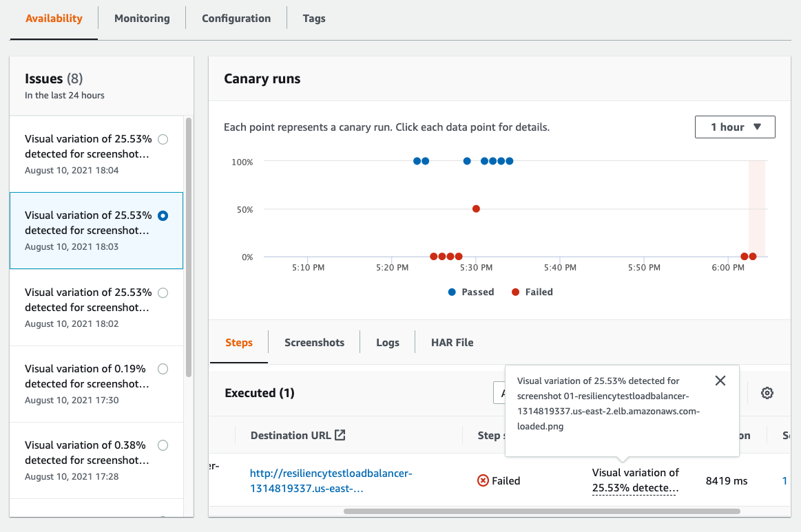801x532 pixels.
Task: Click the red data point around 6:00 PM
Action: tap(745, 255)
